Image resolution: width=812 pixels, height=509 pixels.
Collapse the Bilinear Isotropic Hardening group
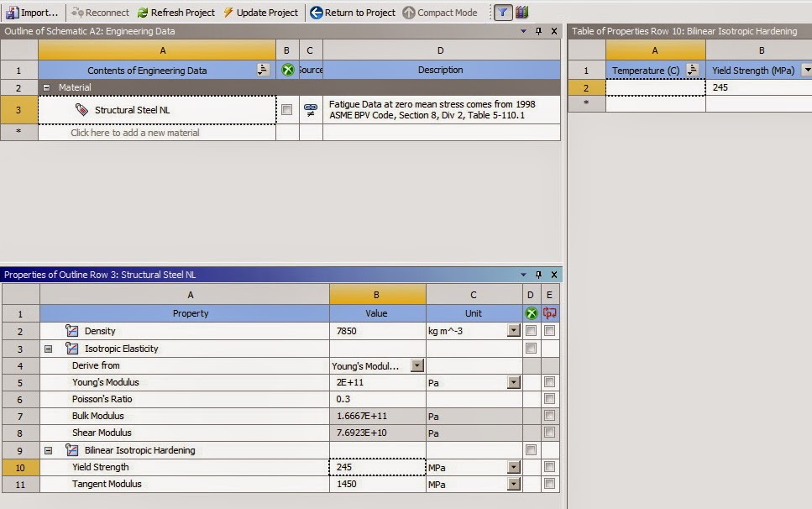[x=48, y=450]
